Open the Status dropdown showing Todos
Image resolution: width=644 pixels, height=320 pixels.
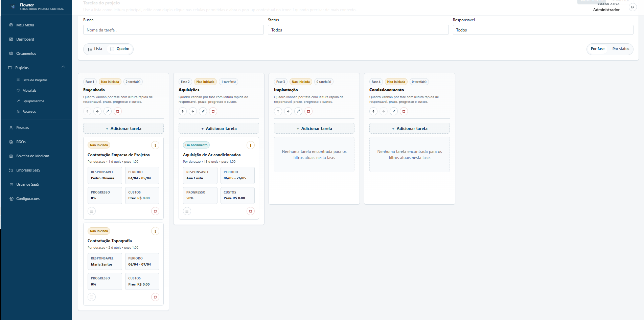tap(358, 30)
